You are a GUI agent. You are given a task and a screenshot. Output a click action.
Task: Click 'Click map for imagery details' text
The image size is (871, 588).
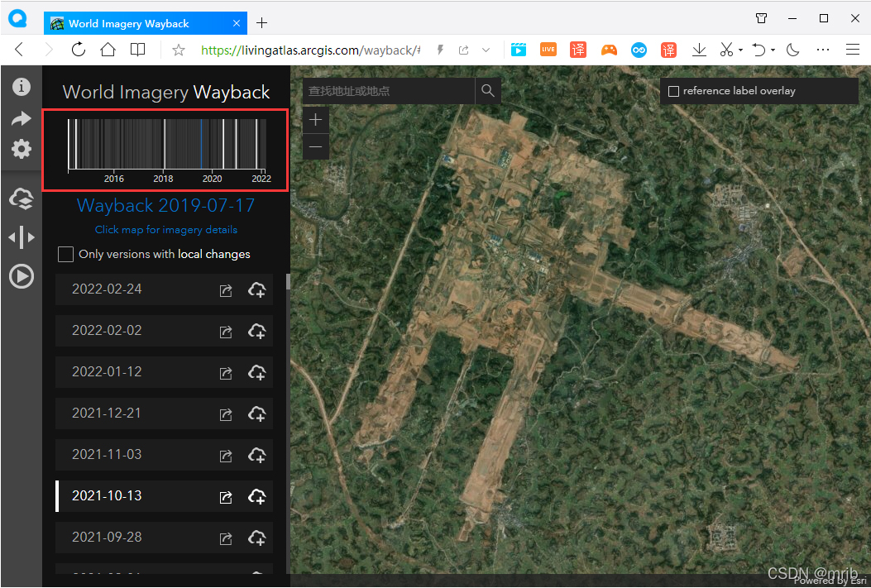pos(165,229)
